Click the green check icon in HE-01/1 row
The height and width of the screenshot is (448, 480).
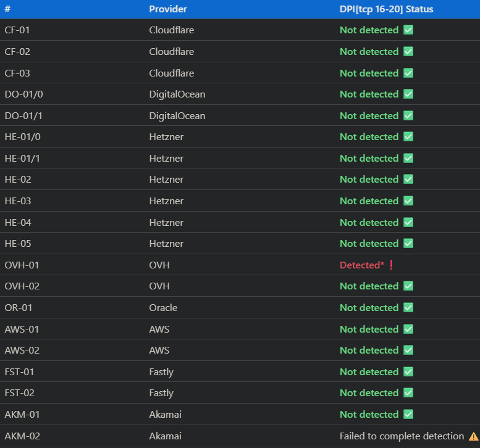[408, 158]
